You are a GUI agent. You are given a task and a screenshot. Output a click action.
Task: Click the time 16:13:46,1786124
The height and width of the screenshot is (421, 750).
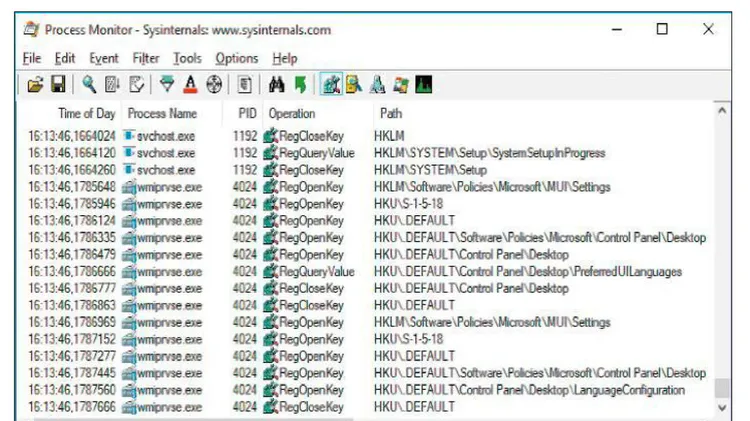[72, 221]
